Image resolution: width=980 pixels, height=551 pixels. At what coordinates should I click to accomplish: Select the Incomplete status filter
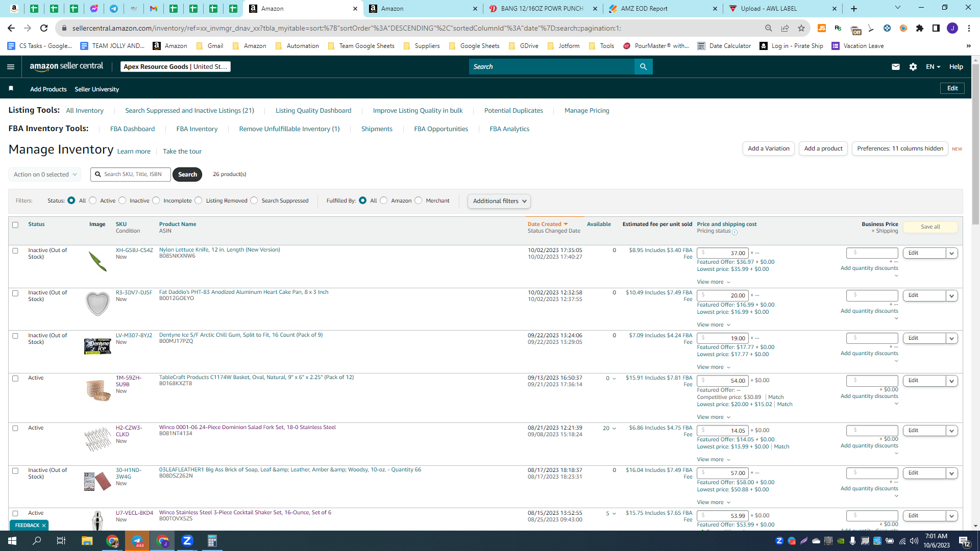click(x=156, y=201)
